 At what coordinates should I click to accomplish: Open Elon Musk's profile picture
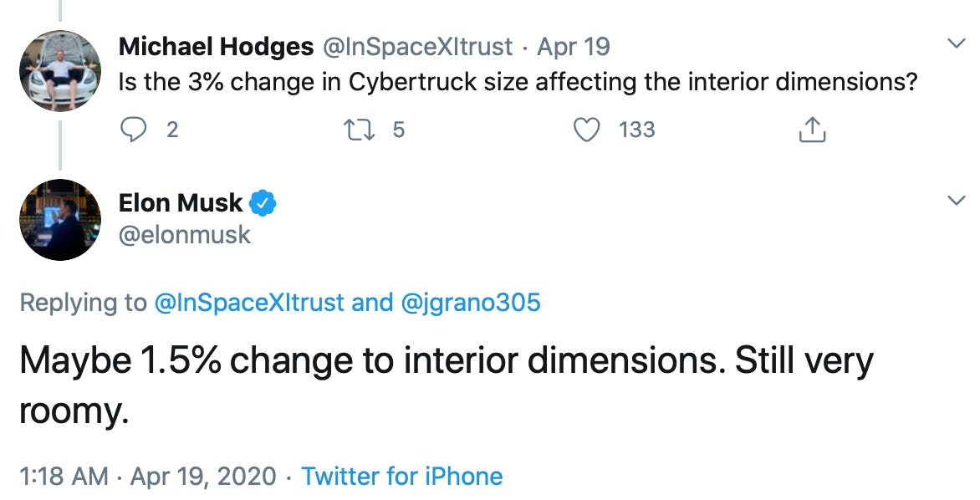coord(59,220)
